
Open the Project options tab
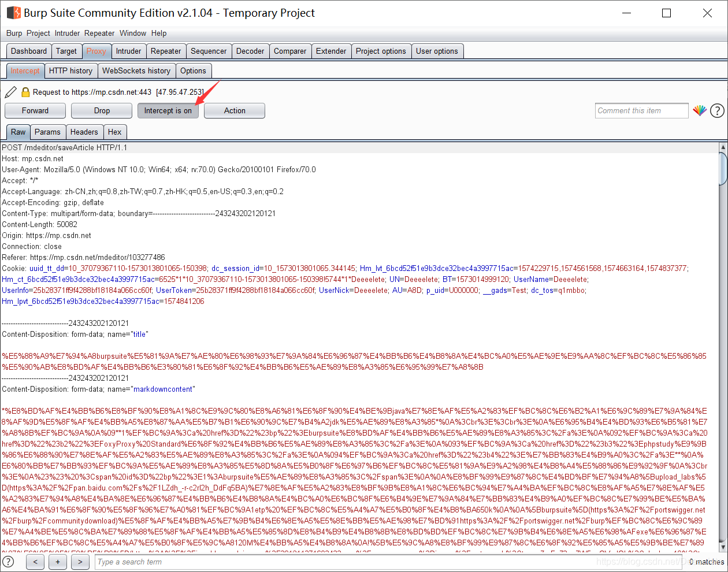point(381,51)
